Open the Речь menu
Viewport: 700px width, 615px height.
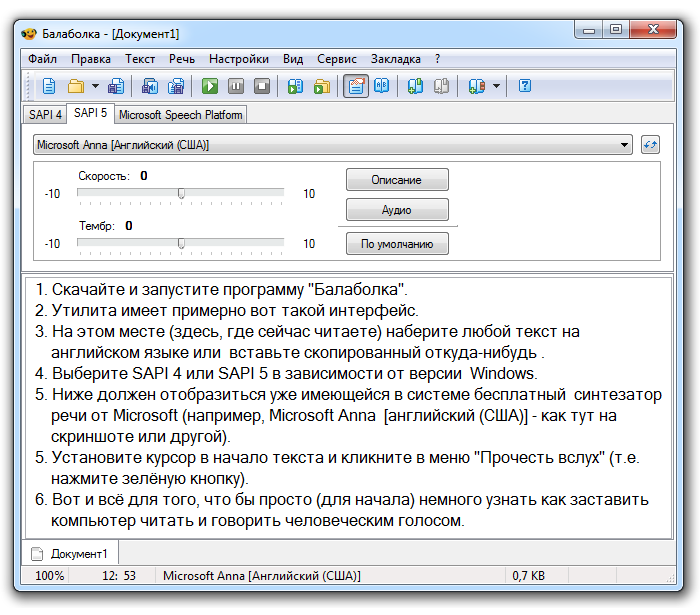pos(182,59)
